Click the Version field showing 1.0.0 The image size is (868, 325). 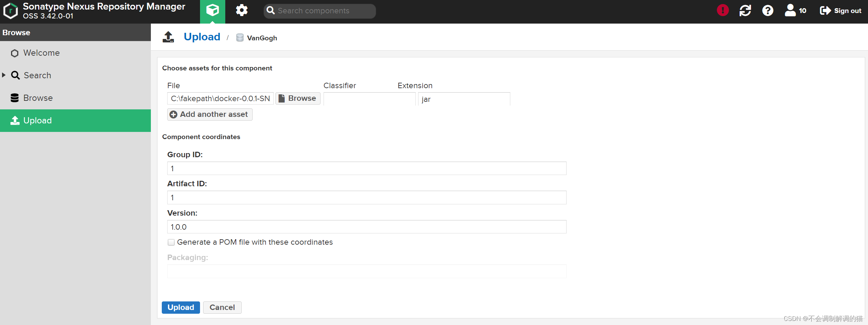367,227
